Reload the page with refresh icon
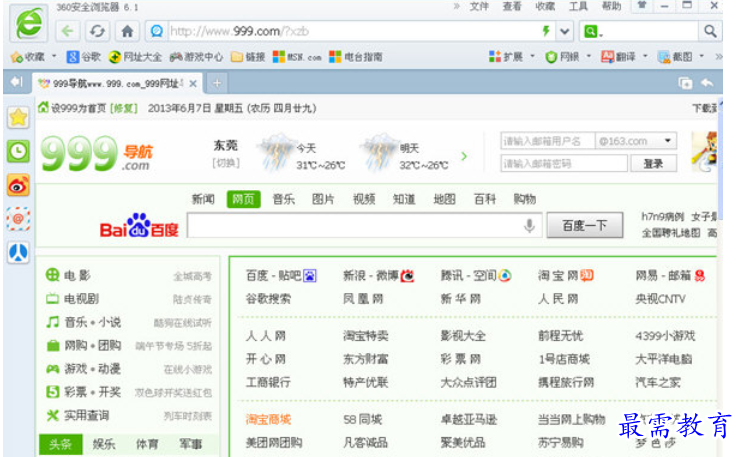740x457 pixels. [x=97, y=32]
